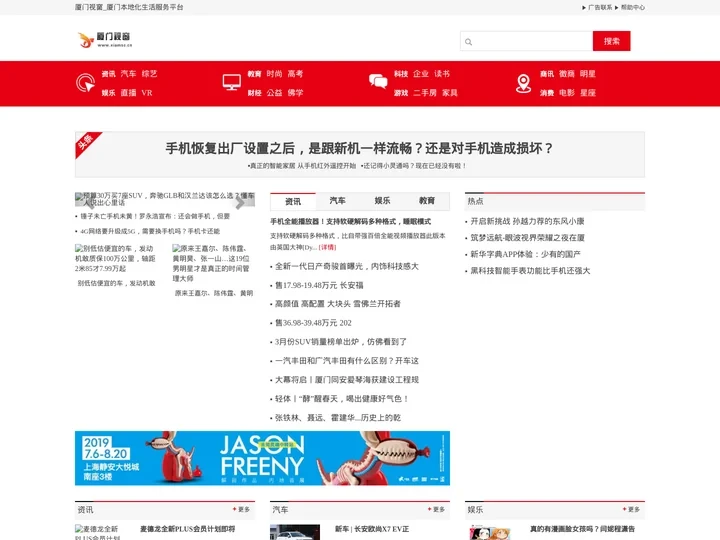The width and height of the screenshot is (720, 540).
Task: Open 明星 in the red navigation bar
Action: [x=588, y=74]
